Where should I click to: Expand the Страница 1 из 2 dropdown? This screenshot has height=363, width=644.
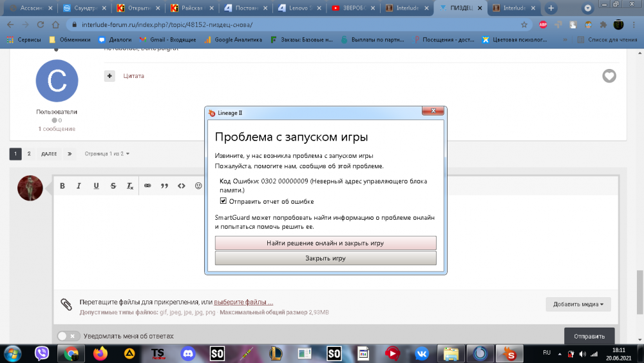[x=107, y=153]
